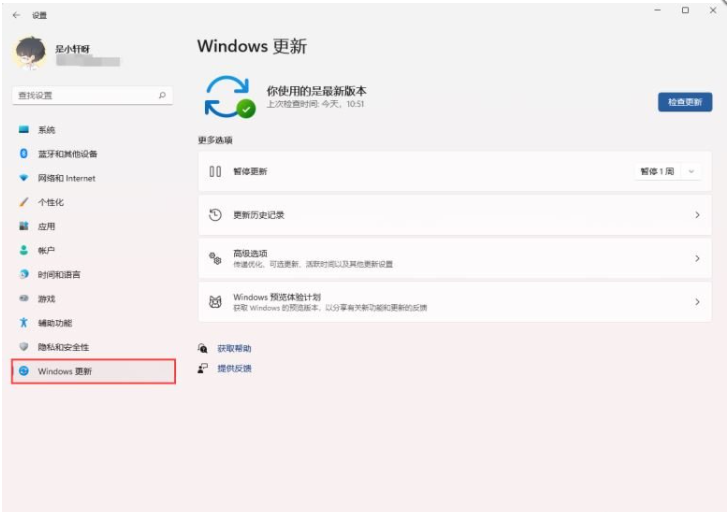
Task: Click the paintbrush icon for 个性化
Action: click(x=24, y=202)
